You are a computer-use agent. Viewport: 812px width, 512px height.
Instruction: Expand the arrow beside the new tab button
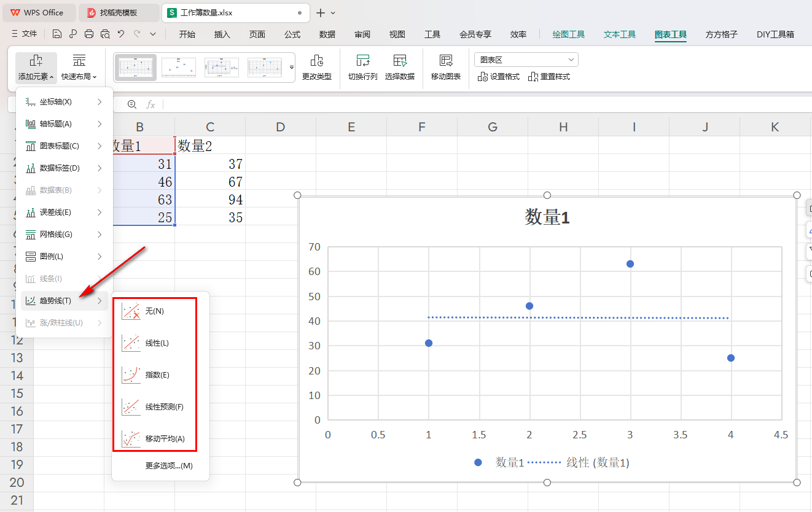[x=334, y=12]
